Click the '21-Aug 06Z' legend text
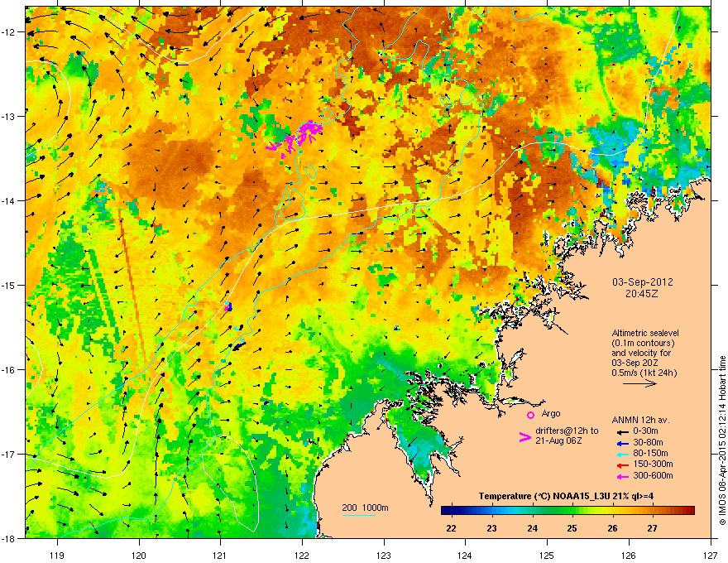Screen dimensions: 728x563 558,440
